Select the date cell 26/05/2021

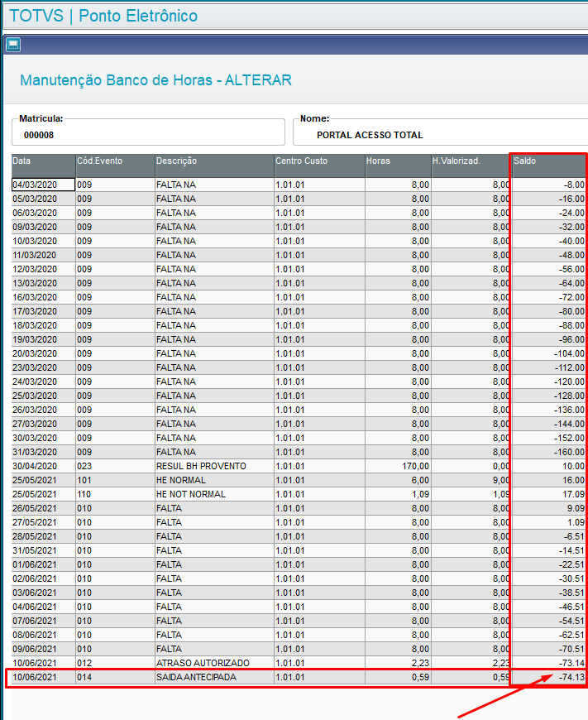click(44, 508)
